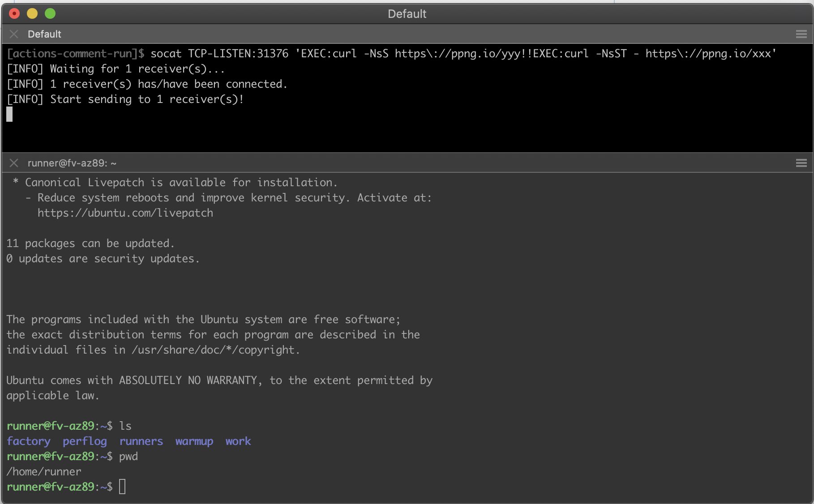Viewport: 814px width, 504px height.
Task: Click the 'pwd' command at the prompt
Action: tap(129, 457)
